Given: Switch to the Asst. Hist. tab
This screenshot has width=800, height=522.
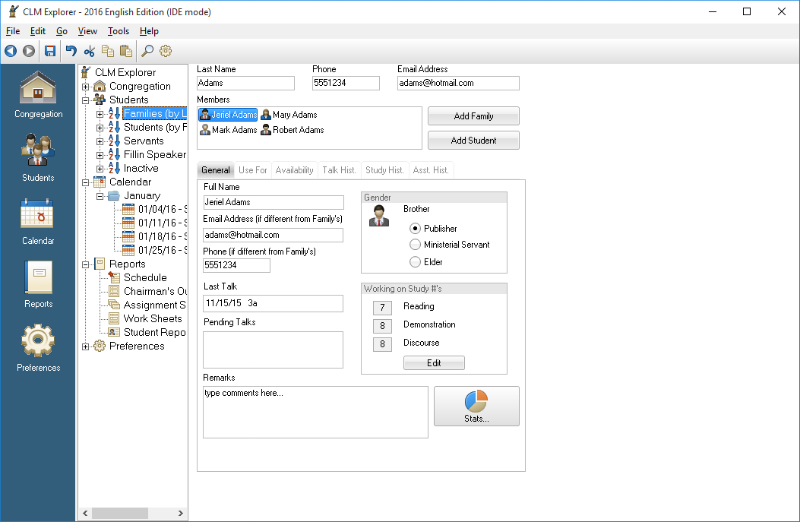Looking at the screenshot, I should coord(431,170).
